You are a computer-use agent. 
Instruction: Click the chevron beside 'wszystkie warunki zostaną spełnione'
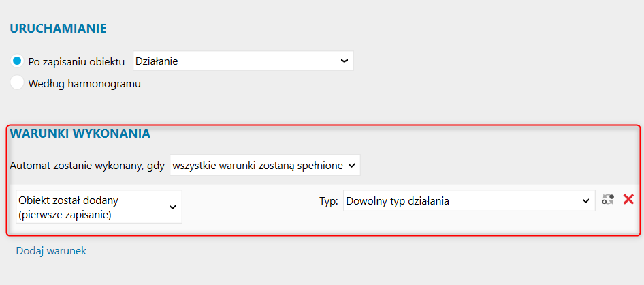pos(351,165)
